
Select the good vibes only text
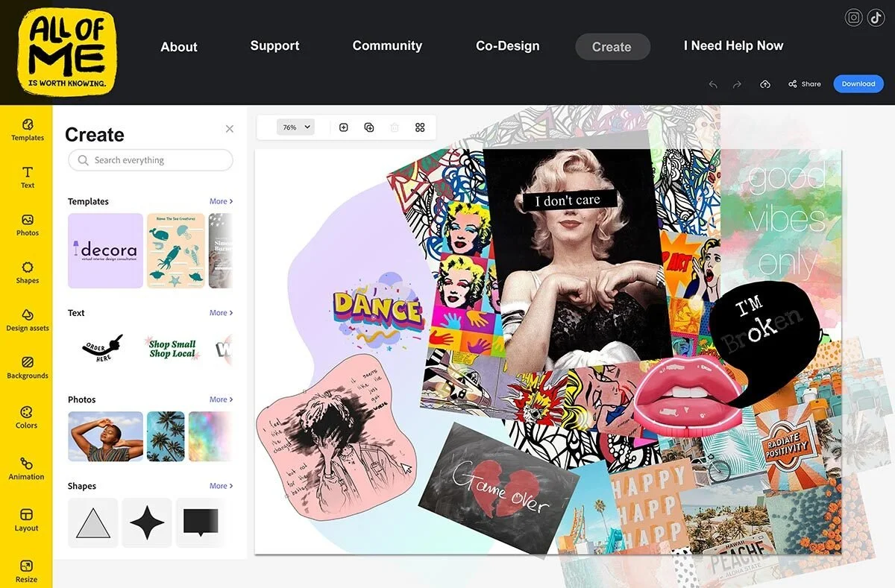pos(787,219)
